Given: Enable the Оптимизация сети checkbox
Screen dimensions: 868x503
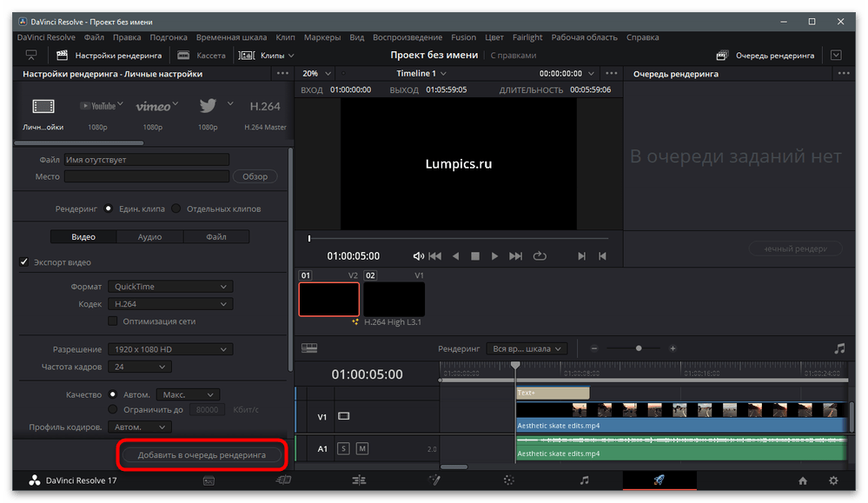Looking at the screenshot, I should [x=112, y=321].
